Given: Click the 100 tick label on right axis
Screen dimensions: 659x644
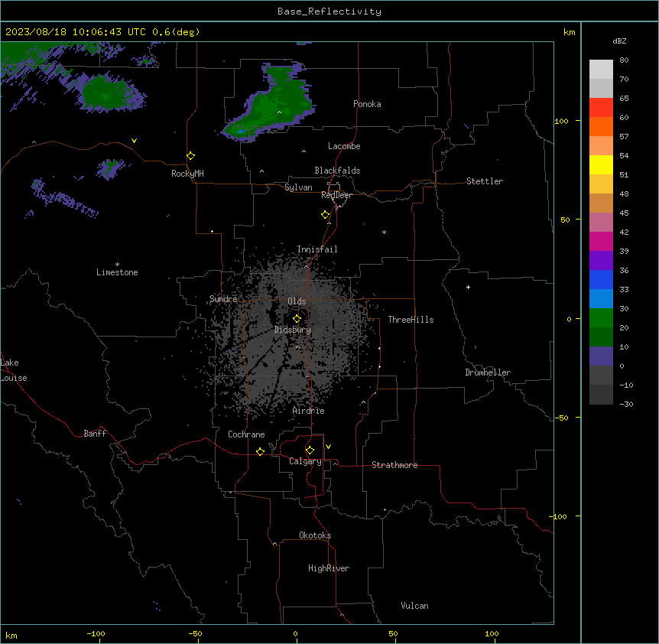Looking at the screenshot, I should [561, 122].
